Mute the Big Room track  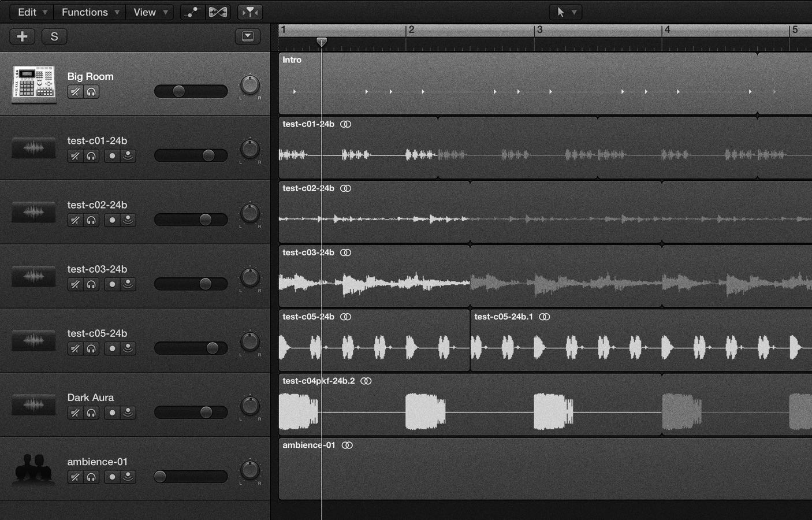click(75, 92)
